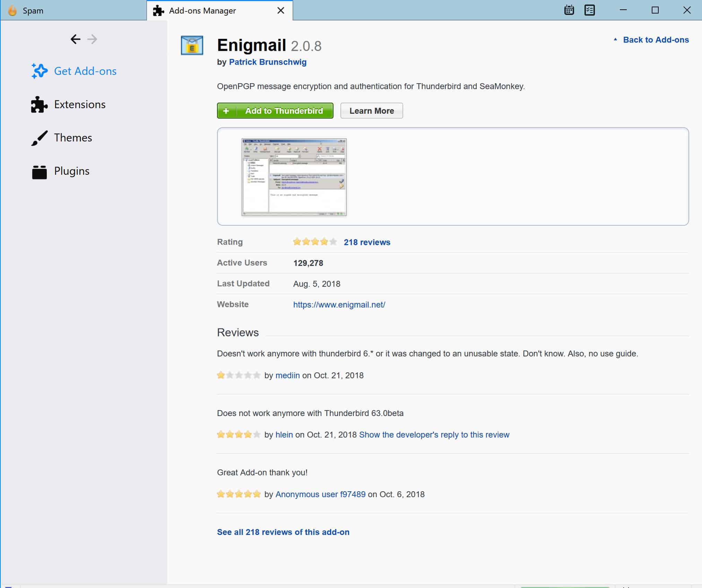Click the Learn More button
Screen dimensions: 702x588
pyautogui.click(x=372, y=111)
